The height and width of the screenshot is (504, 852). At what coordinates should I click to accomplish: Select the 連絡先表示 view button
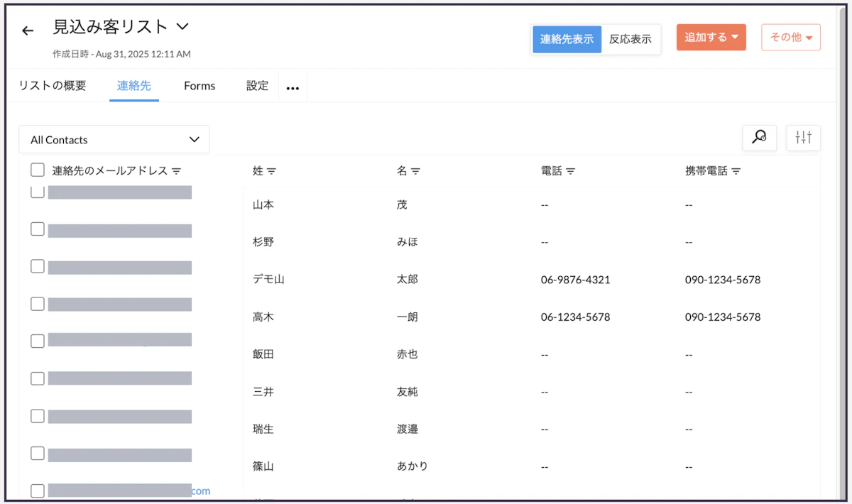pos(567,39)
